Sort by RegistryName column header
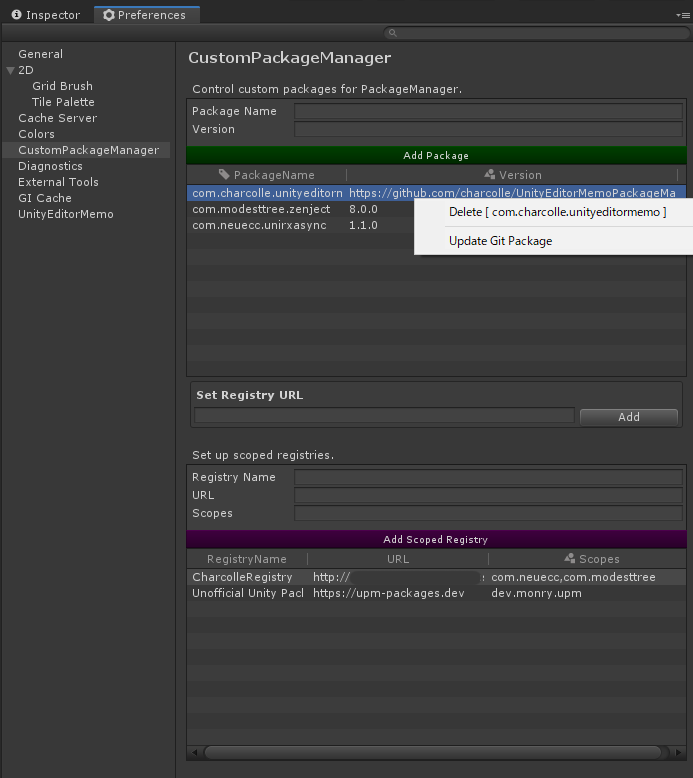Image resolution: width=693 pixels, height=778 pixels. point(247,559)
